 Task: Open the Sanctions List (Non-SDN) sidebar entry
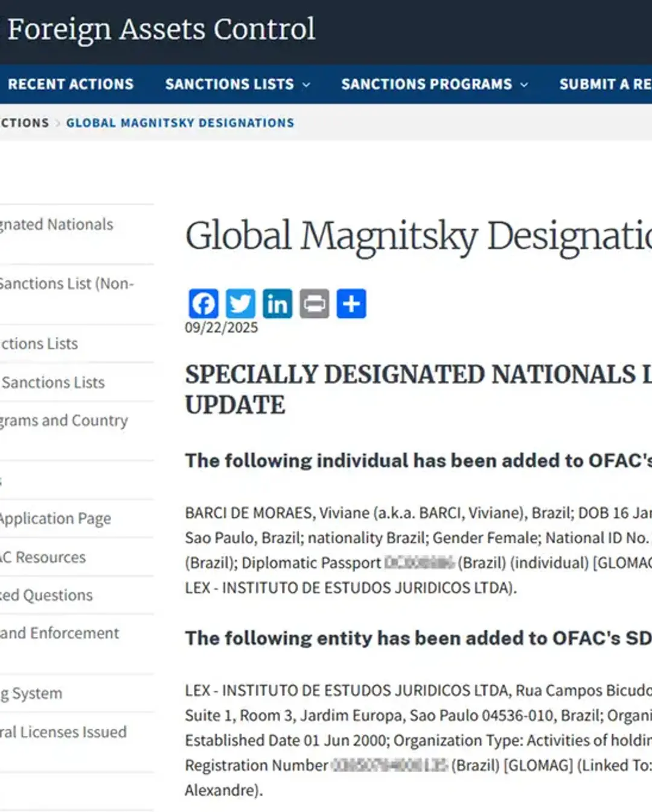point(66,284)
